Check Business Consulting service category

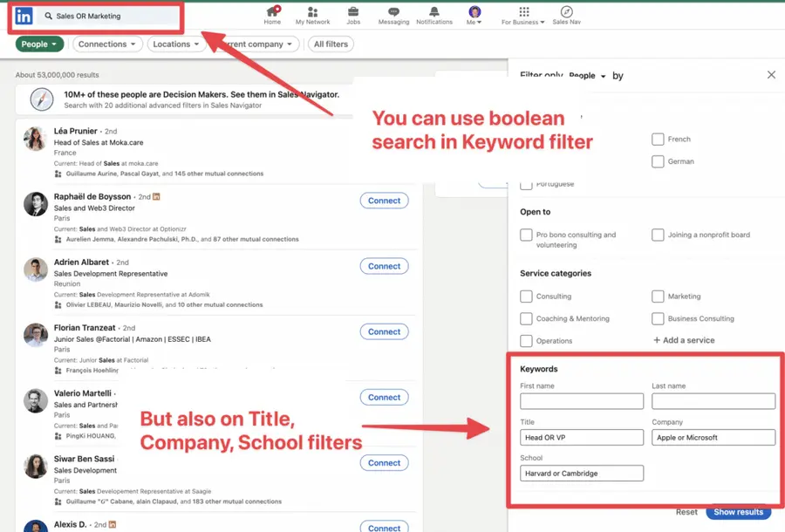(x=658, y=318)
